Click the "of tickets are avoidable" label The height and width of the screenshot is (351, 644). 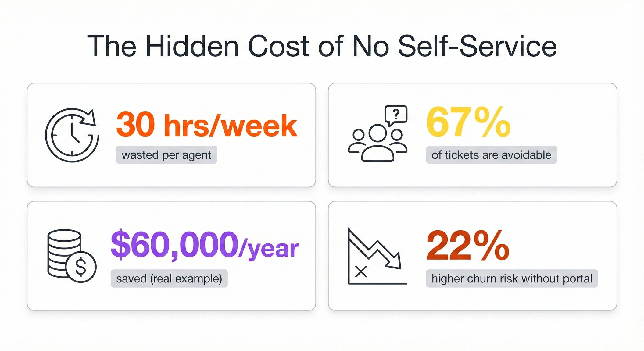[x=491, y=155]
